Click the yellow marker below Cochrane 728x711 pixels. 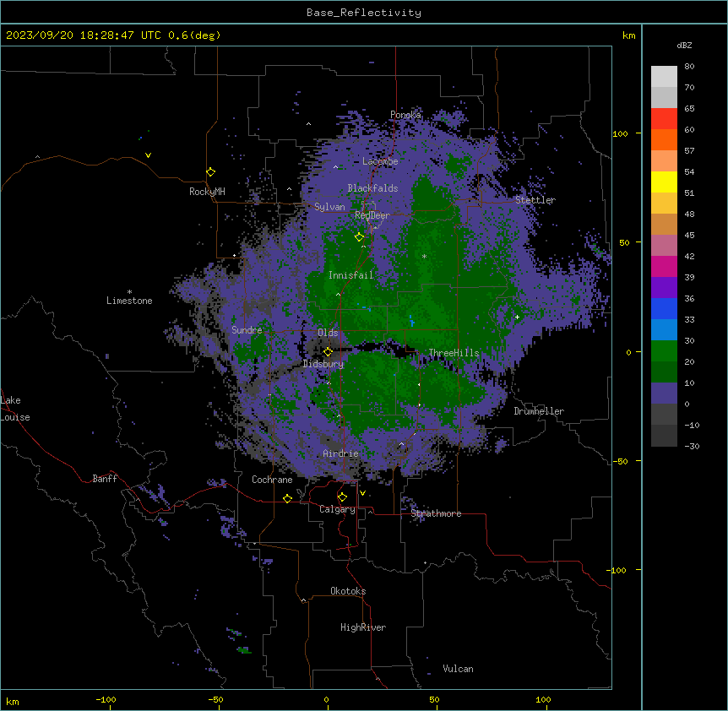[x=287, y=498]
